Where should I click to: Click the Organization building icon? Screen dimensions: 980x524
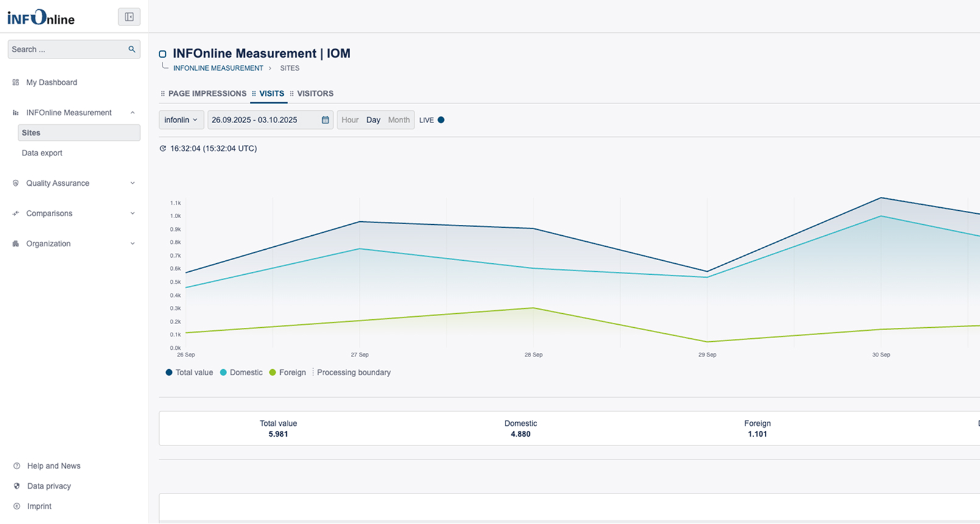tap(16, 244)
